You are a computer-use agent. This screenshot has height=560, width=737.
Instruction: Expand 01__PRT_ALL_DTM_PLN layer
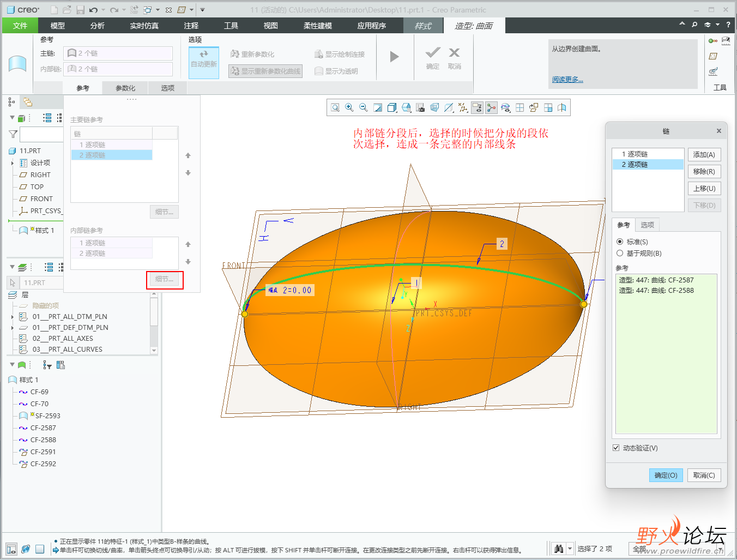pos(13,317)
